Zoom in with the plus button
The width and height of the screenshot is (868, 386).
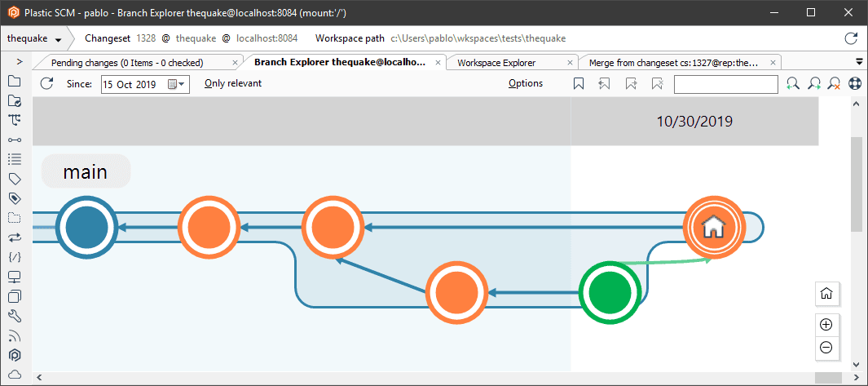coord(826,325)
